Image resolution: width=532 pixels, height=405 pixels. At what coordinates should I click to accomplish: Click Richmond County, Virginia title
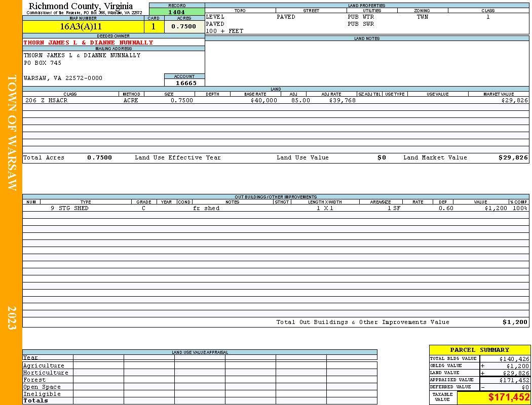pyautogui.click(x=81, y=6)
